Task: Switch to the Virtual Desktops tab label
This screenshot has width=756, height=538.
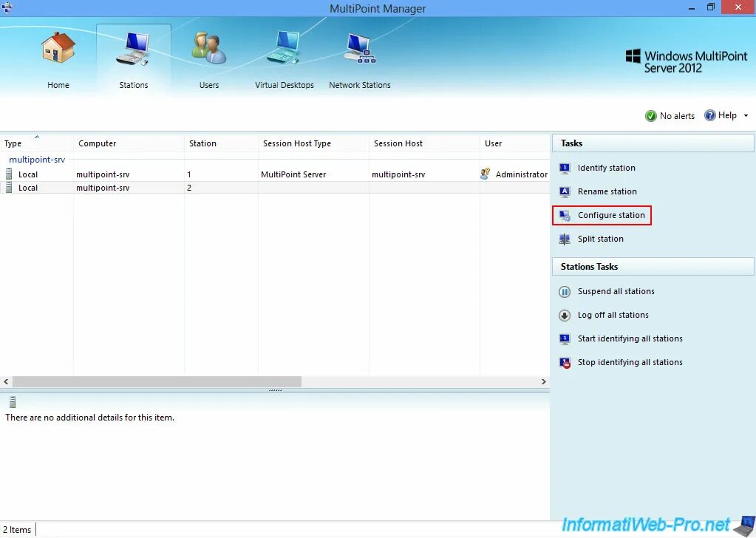Action: tap(285, 85)
